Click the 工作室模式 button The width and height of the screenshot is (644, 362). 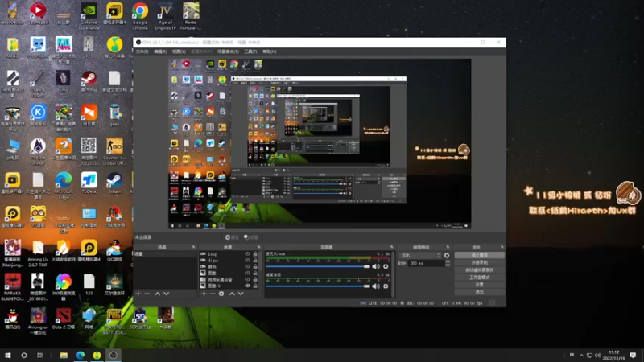point(479,277)
